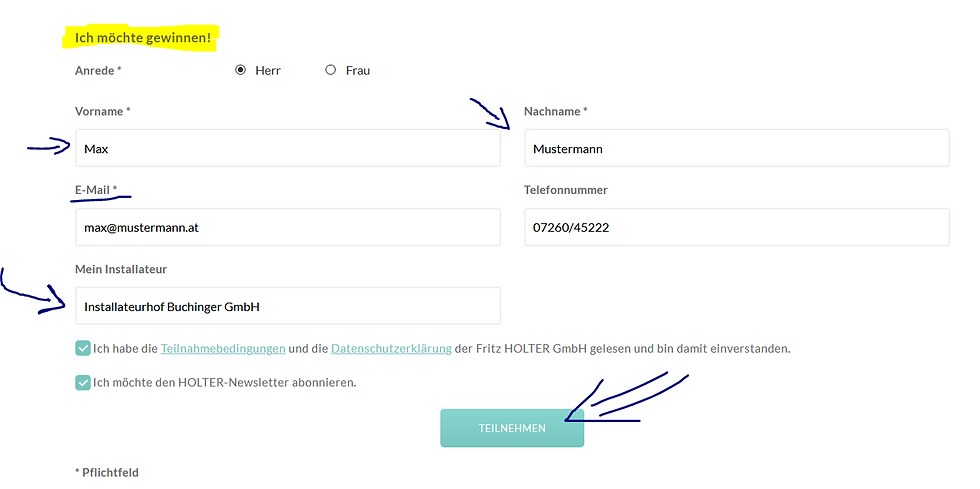Image resolution: width=980 pixels, height=489 pixels.
Task: Uncheck the HOLTER-Newsletter subscription checkbox
Action: coord(82,382)
